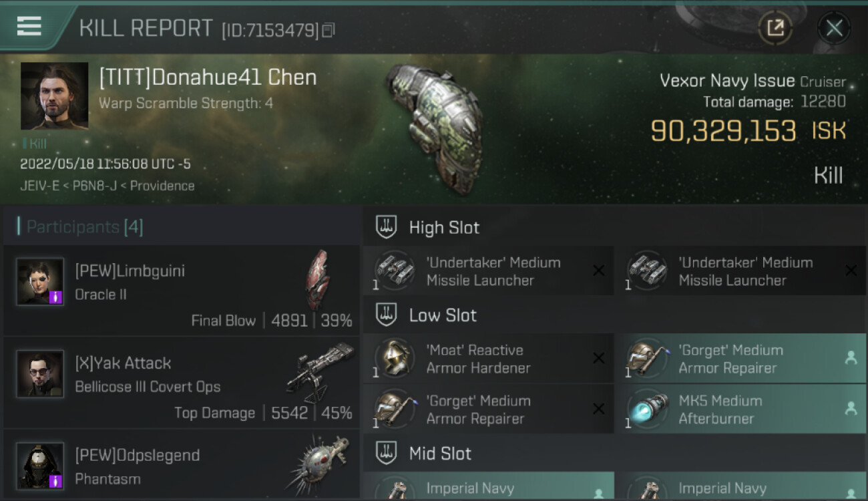Select the Participants [4] tab

click(x=85, y=227)
